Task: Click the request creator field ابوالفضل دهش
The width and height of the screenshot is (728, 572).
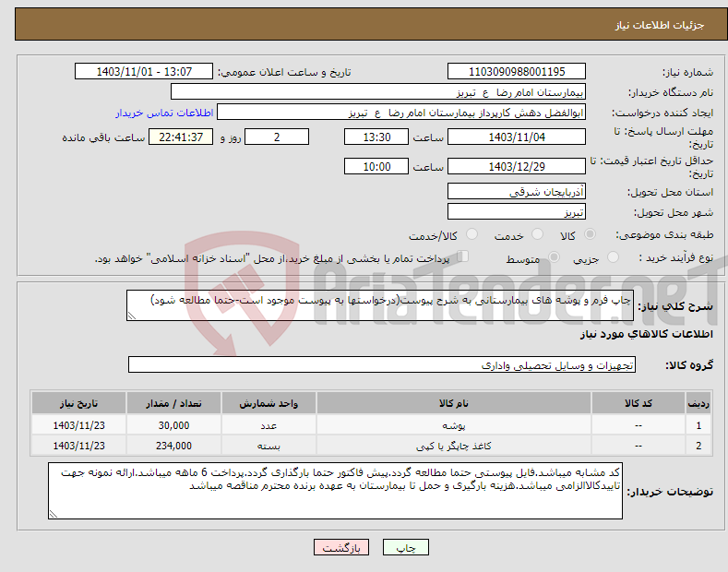Action: coord(401,113)
